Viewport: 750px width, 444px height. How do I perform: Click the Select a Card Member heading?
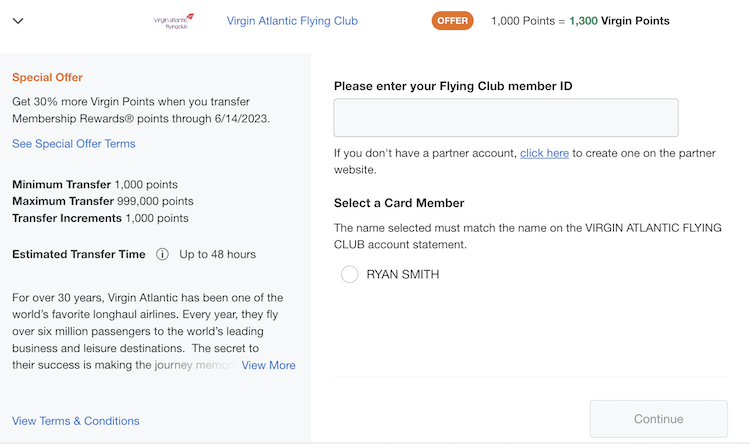pos(399,203)
